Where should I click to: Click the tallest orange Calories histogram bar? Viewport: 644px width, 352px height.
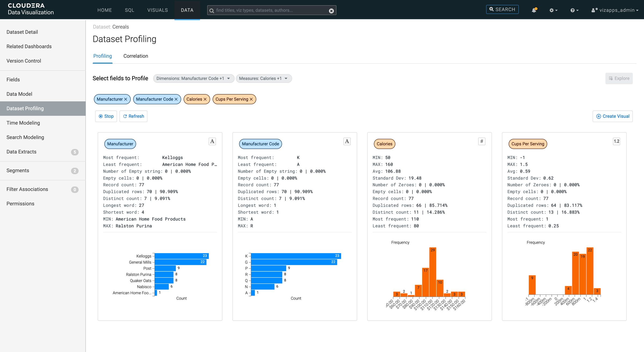(x=433, y=272)
